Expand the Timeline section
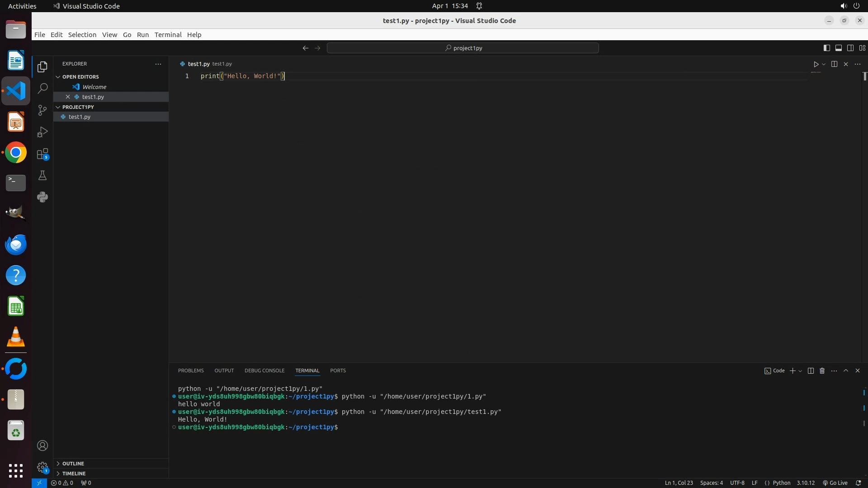The image size is (868, 488). [74, 474]
